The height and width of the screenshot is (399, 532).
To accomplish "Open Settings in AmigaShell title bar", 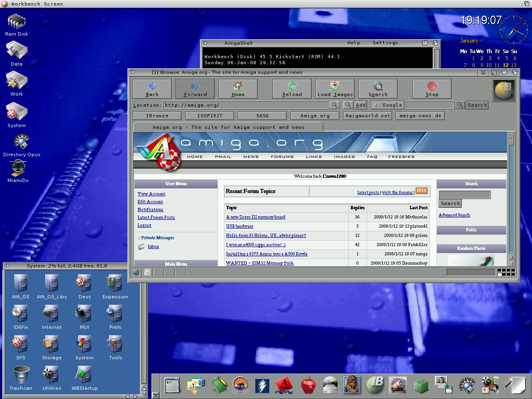I will (x=389, y=43).
